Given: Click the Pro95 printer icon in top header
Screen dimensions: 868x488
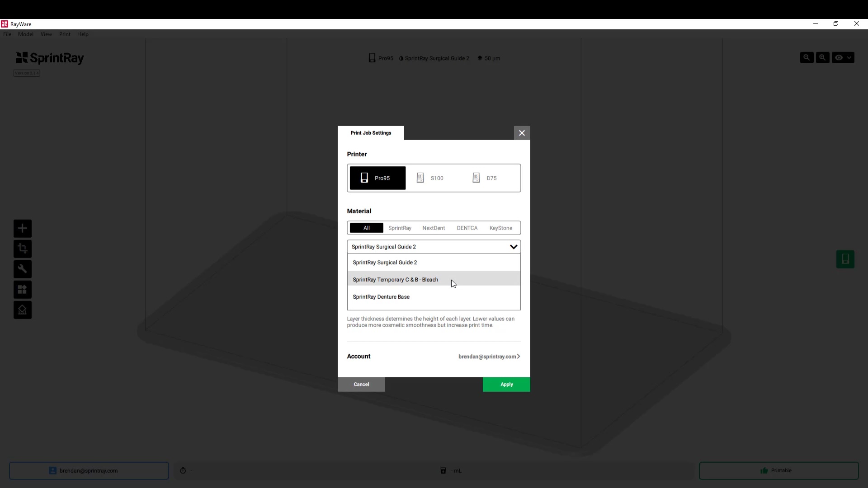Looking at the screenshot, I should (x=372, y=58).
